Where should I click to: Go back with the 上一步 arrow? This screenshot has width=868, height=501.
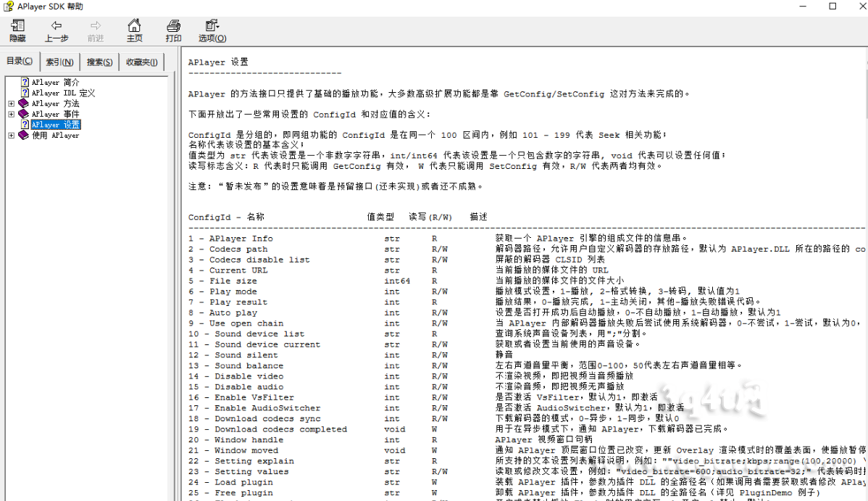(x=57, y=31)
